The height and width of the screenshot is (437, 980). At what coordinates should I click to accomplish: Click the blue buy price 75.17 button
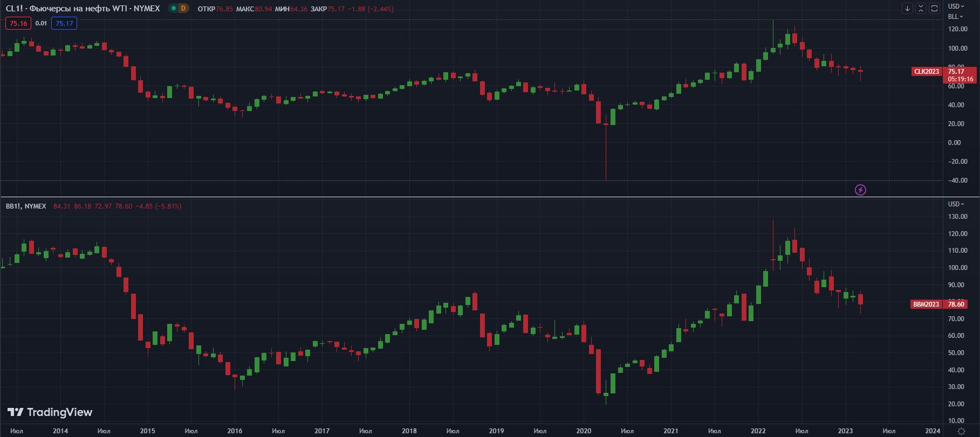64,23
